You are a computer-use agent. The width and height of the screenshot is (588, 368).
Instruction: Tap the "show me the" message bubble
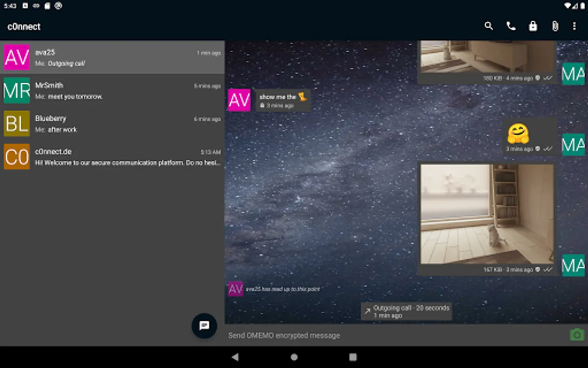(282, 100)
